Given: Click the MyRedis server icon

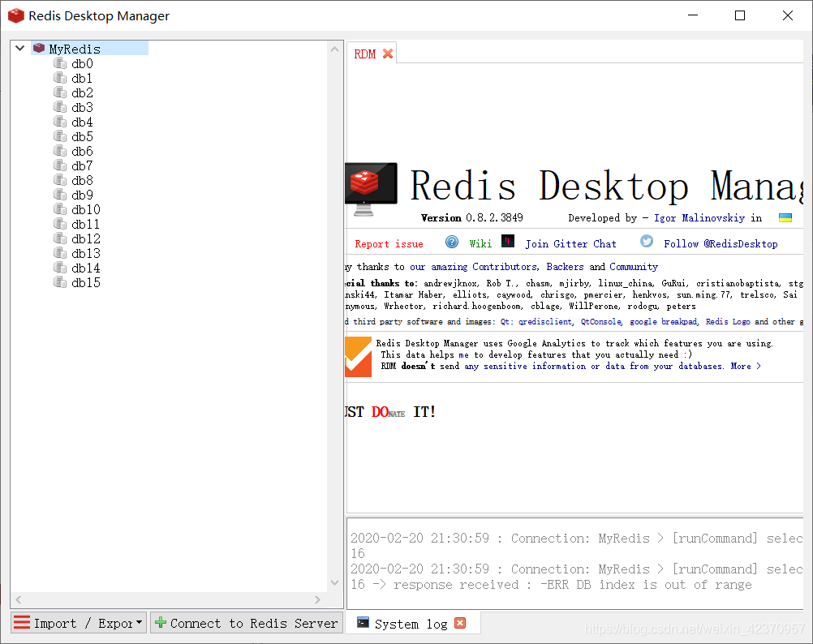Looking at the screenshot, I should [39, 48].
